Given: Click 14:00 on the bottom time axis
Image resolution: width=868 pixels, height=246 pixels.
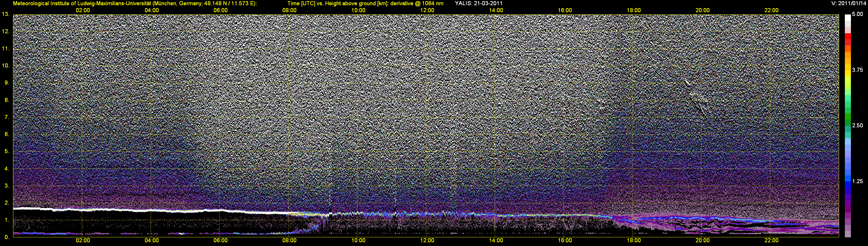Looking at the screenshot, I should point(496,241).
